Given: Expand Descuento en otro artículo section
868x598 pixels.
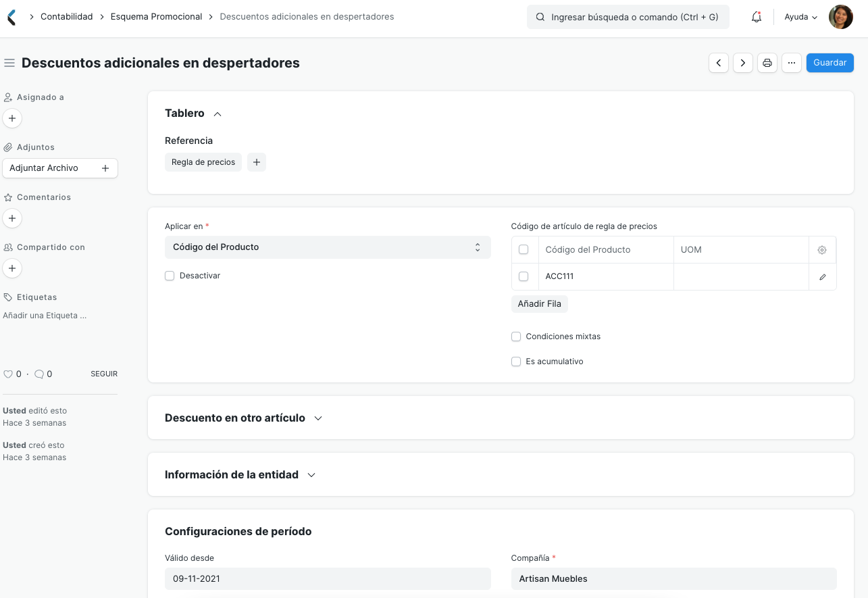Looking at the screenshot, I should (x=318, y=418).
